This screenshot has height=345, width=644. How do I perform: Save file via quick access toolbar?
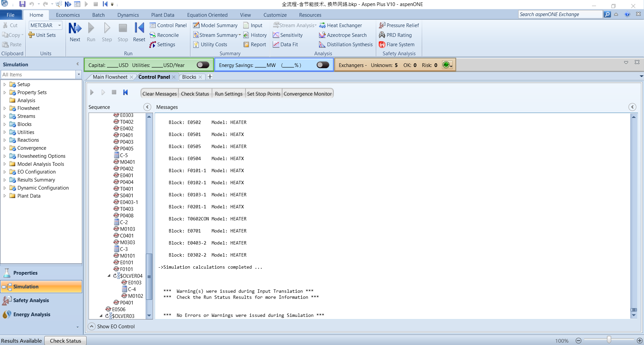[x=22, y=4]
